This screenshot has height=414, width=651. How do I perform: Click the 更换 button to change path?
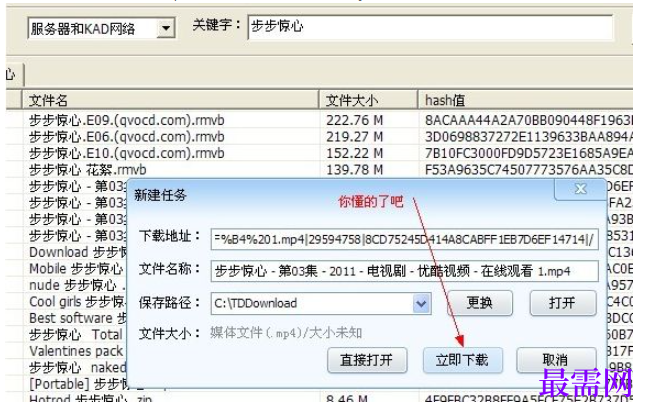pyautogui.click(x=480, y=303)
